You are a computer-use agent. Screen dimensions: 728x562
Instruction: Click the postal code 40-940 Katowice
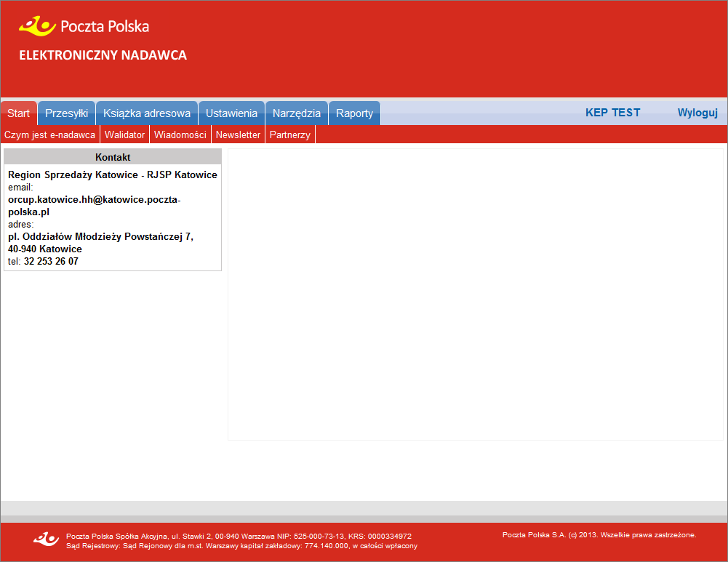[45, 249]
